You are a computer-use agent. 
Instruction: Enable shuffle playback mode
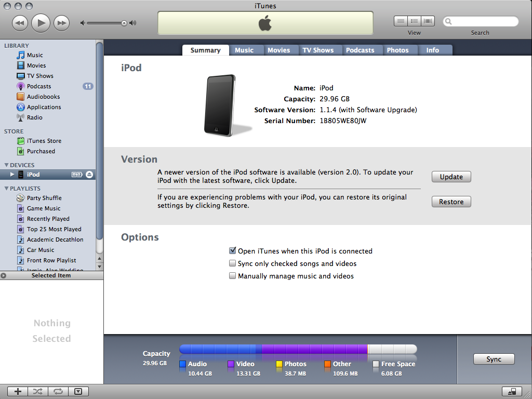click(37, 391)
